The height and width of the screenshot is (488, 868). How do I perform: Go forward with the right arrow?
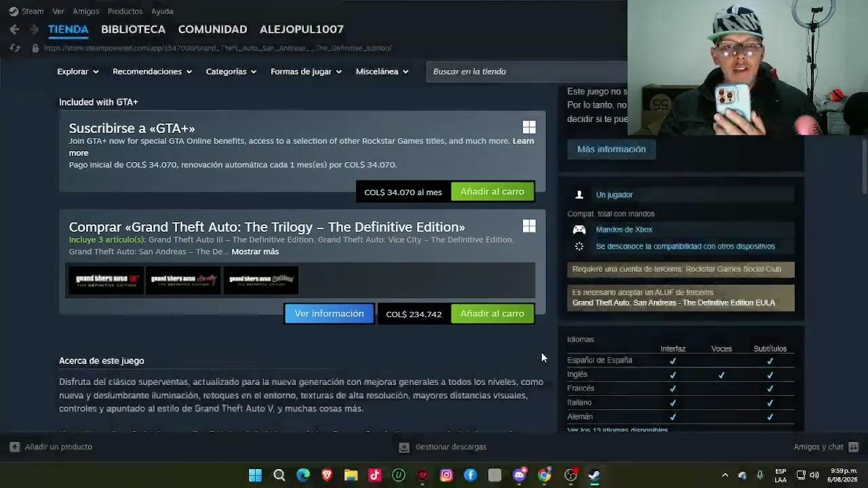pos(34,29)
